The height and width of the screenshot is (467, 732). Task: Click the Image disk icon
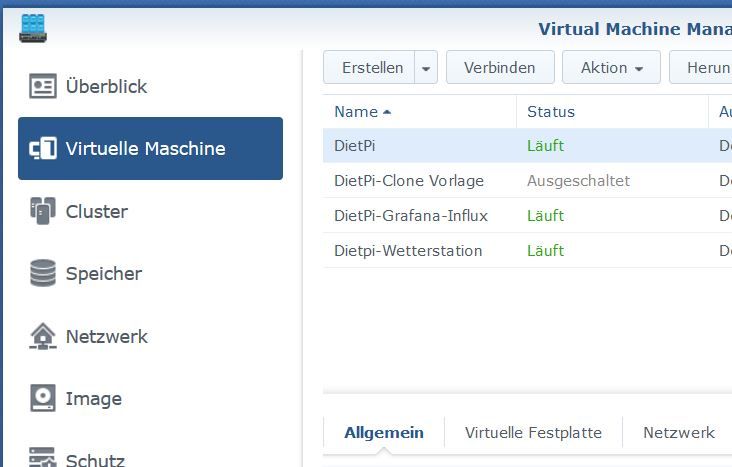point(43,398)
